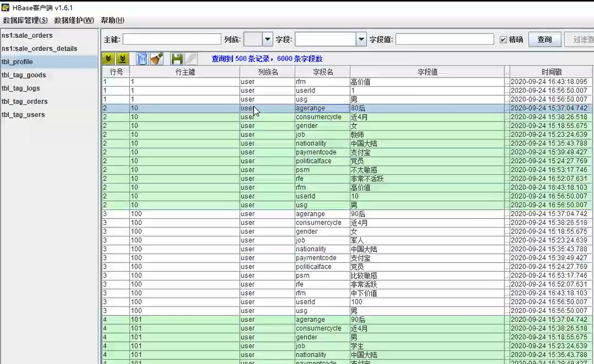
Task: Click the green floppy disk save icon
Action: [x=177, y=58]
